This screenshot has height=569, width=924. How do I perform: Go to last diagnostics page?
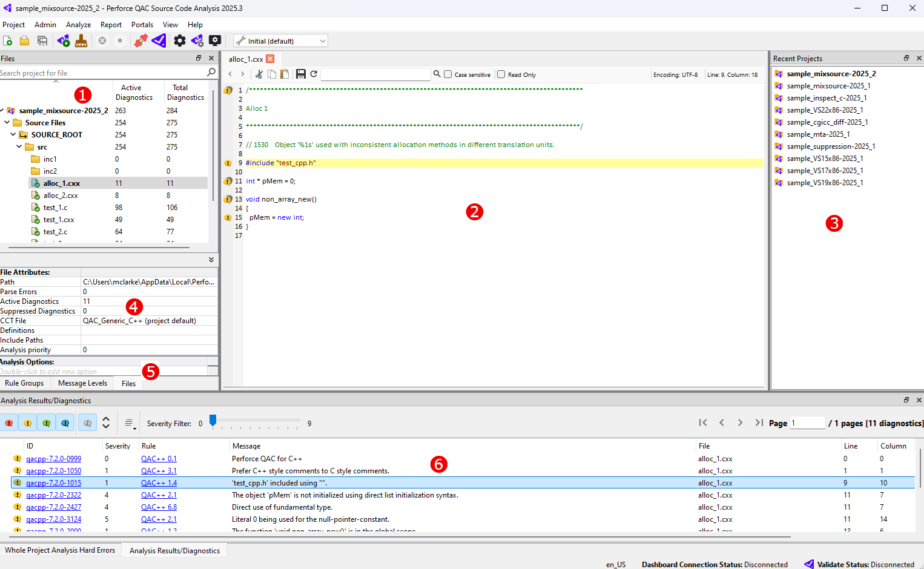[x=759, y=423]
